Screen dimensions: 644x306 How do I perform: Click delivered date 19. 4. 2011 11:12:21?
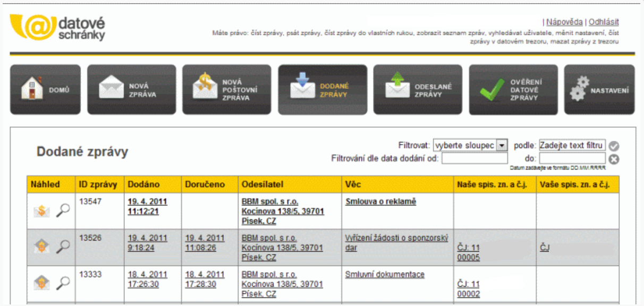147,207
